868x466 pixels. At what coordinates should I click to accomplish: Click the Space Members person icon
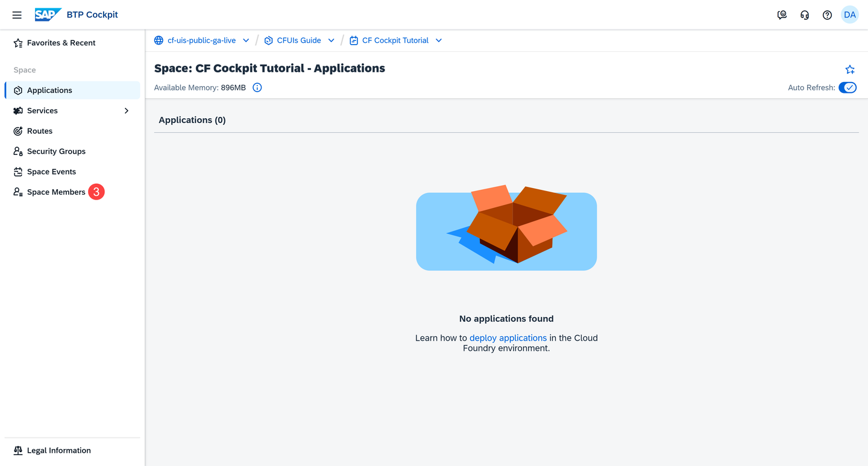(x=18, y=192)
